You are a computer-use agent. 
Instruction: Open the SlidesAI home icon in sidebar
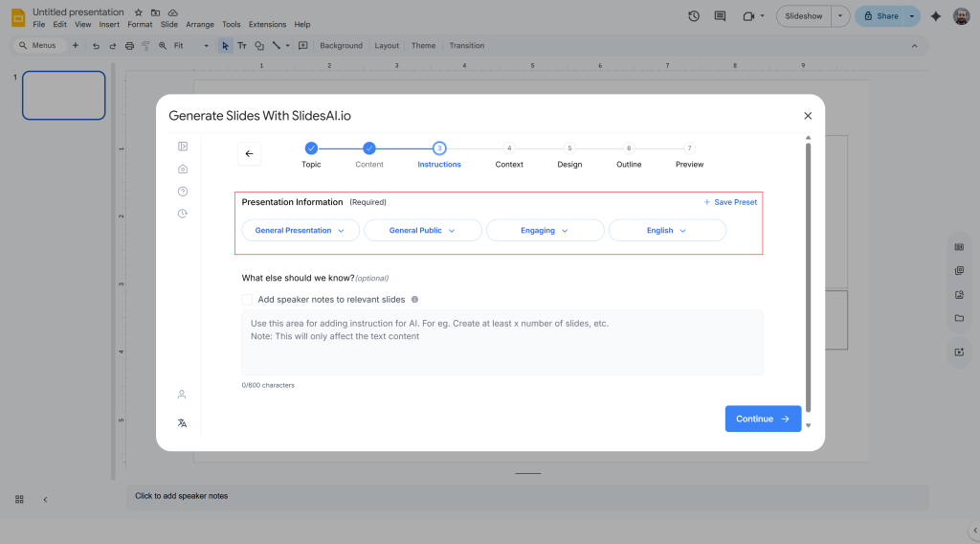click(x=182, y=169)
